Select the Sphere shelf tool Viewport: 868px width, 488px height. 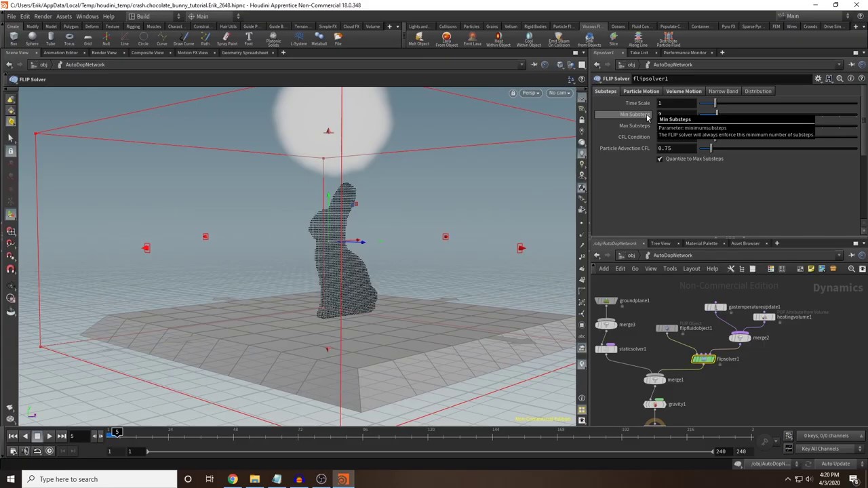(32, 39)
